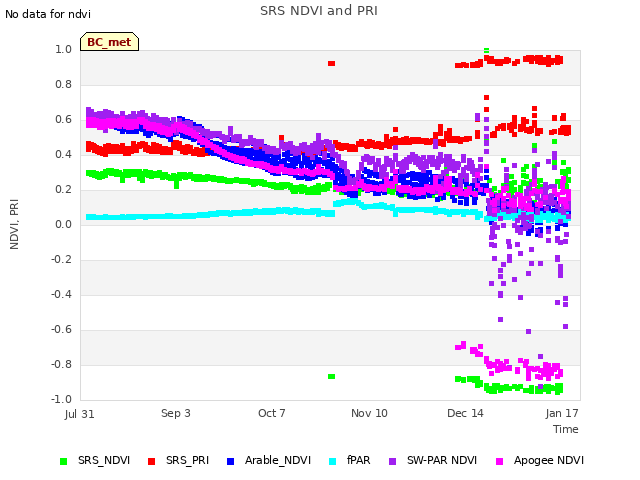Click the -0.8 y-axis tick label

click(61, 364)
